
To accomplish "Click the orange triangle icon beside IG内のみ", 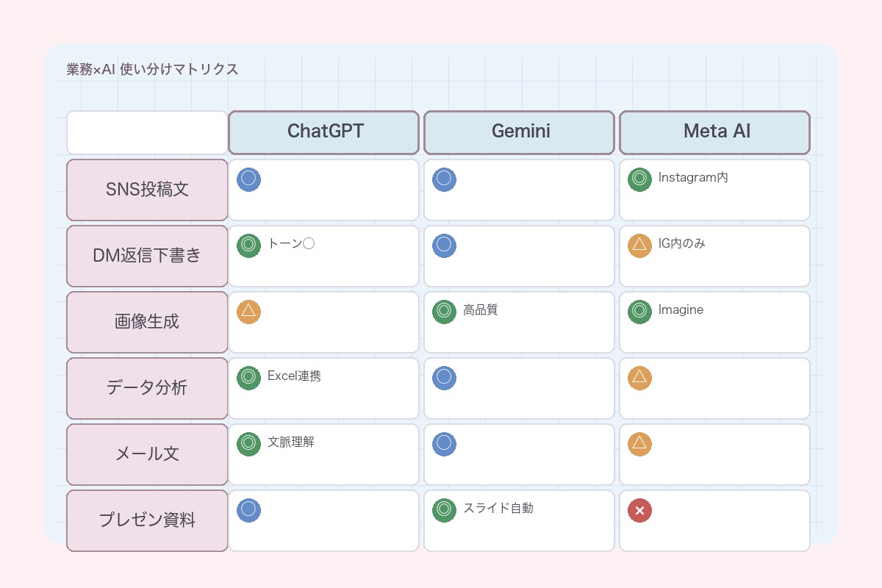I will click(x=639, y=245).
